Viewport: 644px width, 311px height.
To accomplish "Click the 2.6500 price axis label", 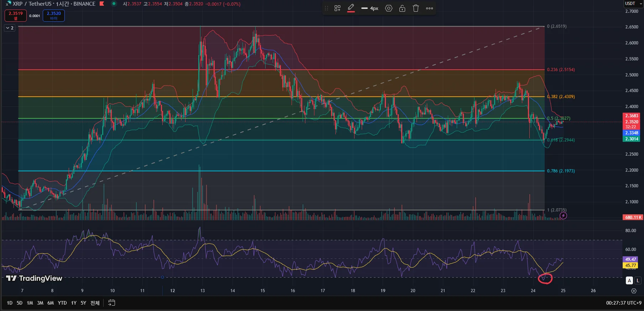I will (x=632, y=27).
